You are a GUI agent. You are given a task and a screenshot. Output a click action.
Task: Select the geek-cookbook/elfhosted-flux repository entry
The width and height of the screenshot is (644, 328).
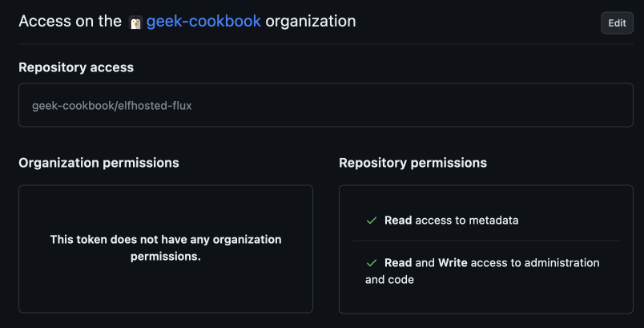tap(112, 105)
